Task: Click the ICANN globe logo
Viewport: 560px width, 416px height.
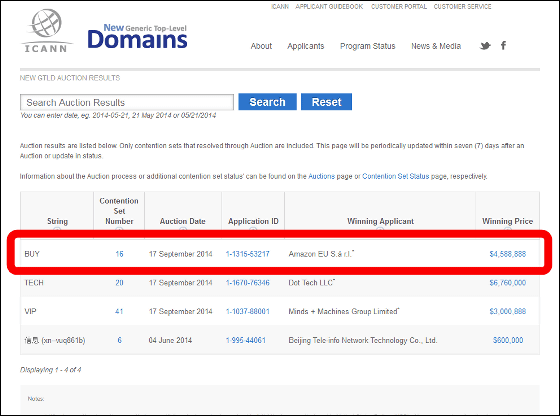Action: [x=46, y=31]
